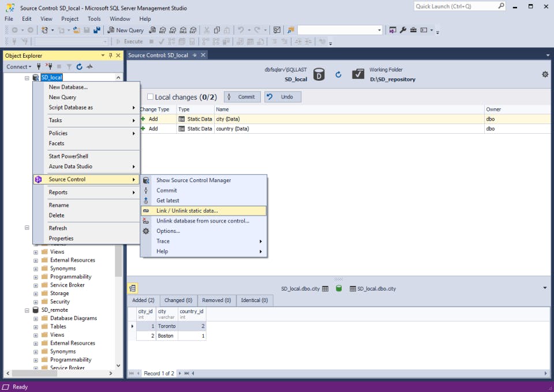
Task: Click the Disconnect icon in Object Explorer
Action: [49, 66]
